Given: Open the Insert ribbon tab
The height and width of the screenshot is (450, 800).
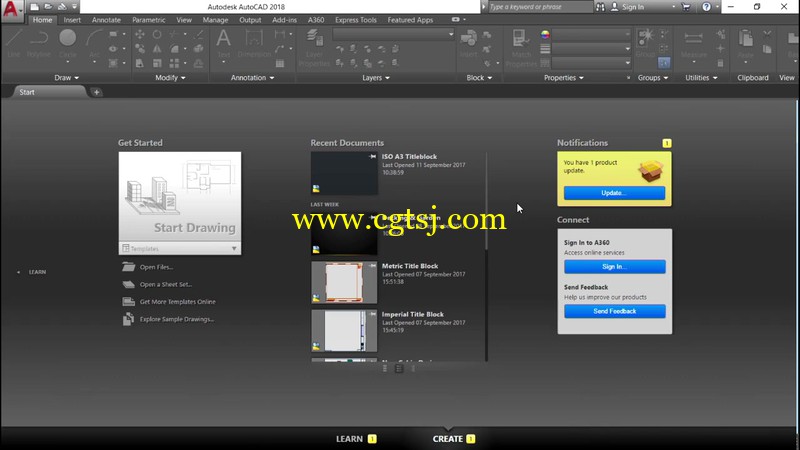Looking at the screenshot, I should click(72, 20).
